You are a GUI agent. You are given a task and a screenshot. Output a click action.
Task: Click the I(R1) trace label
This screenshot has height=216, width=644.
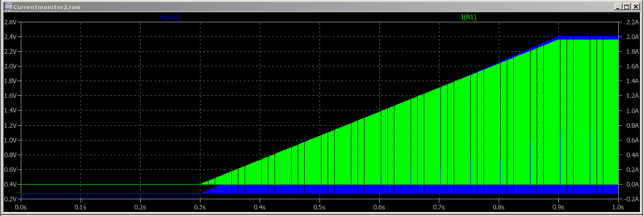(468, 17)
